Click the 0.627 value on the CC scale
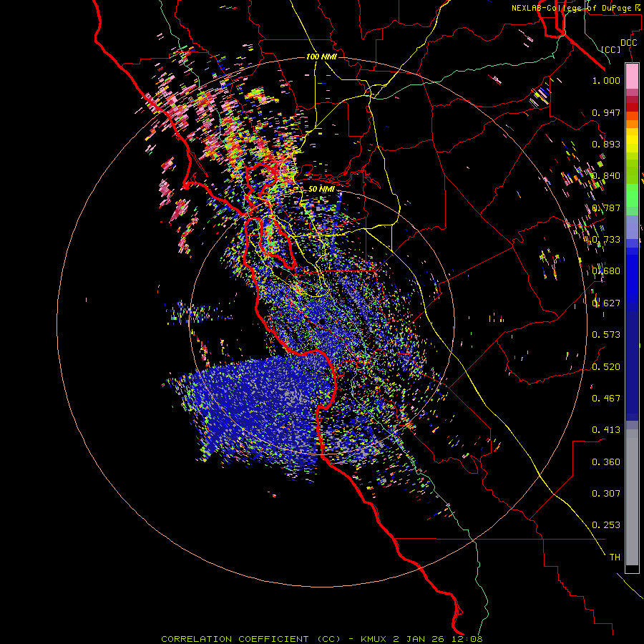 point(606,303)
